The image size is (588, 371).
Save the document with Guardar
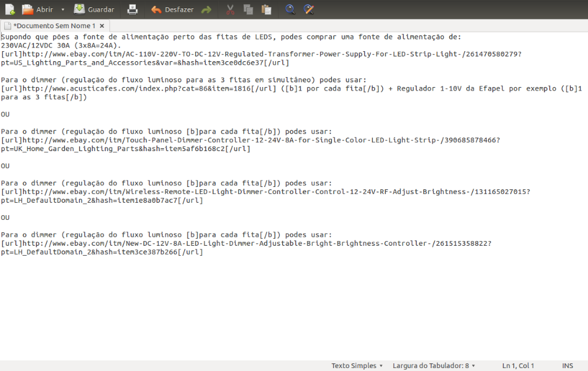tap(94, 9)
